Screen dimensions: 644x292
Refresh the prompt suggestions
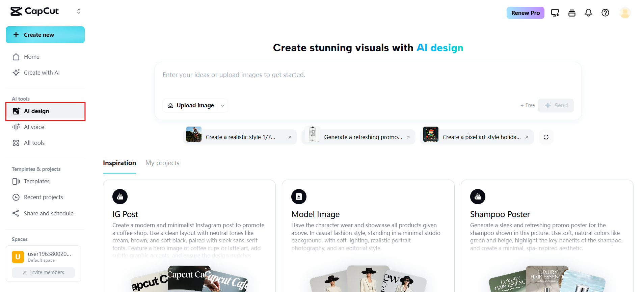tap(546, 137)
